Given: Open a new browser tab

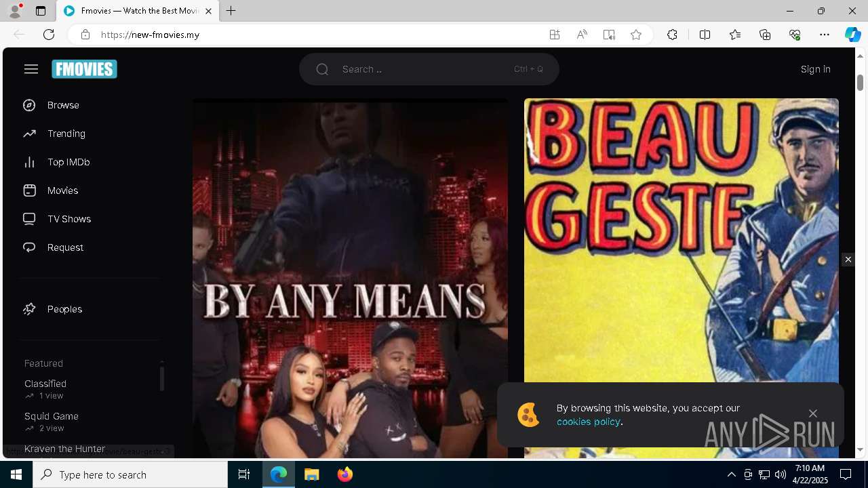Looking at the screenshot, I should click(x=231, y=11).
